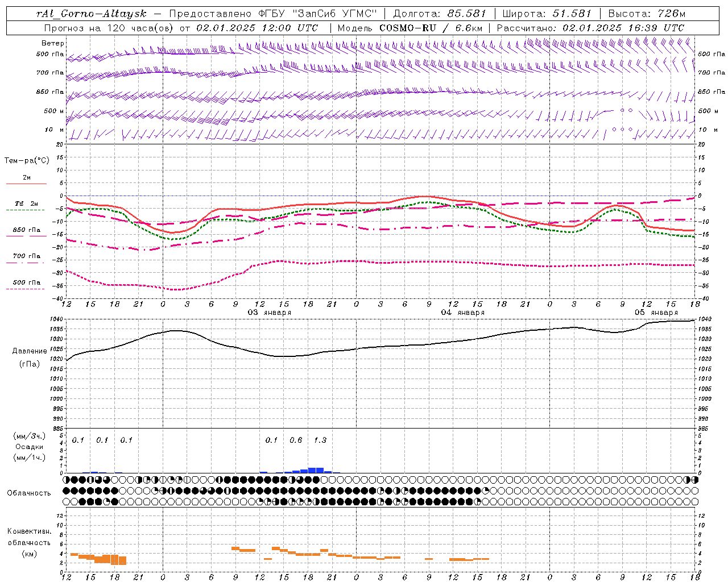Click the Ветер label of wind panel
Viewport: 728px width, 582px height.
click(53, 43)
